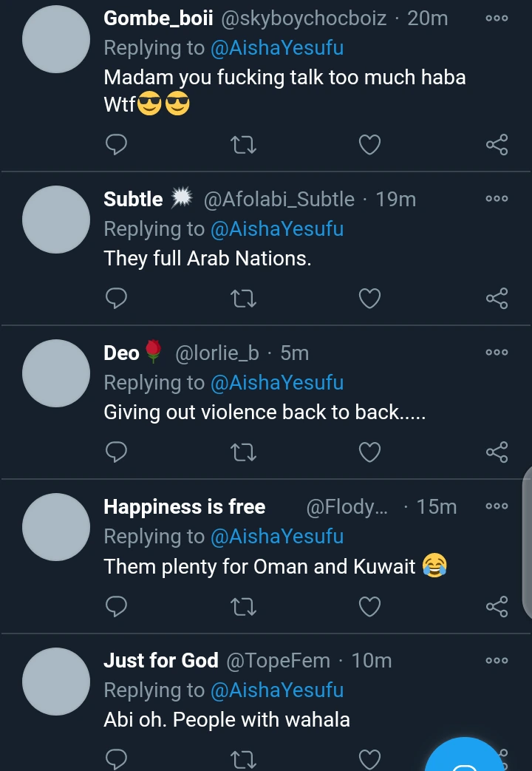Screen dimensions: 532x771
Task: Reply to Gombe_boii's tweet
Action: click(116, 145)
